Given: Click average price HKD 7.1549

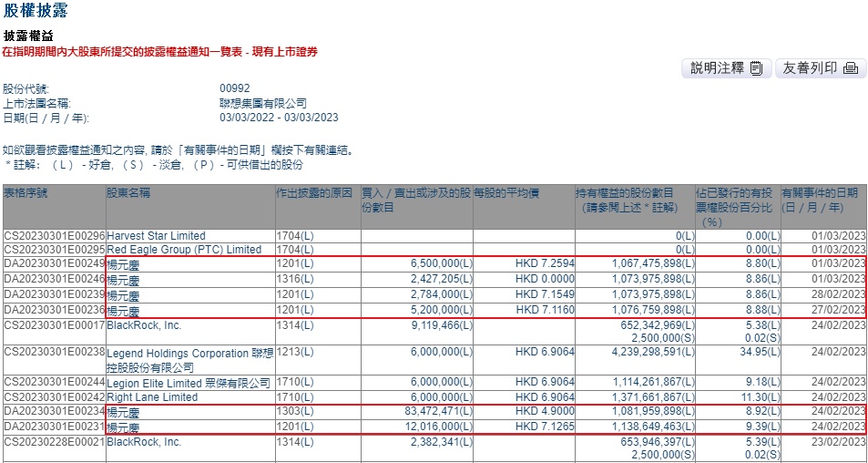Looking at the screenshot, I should click(545, 294).
